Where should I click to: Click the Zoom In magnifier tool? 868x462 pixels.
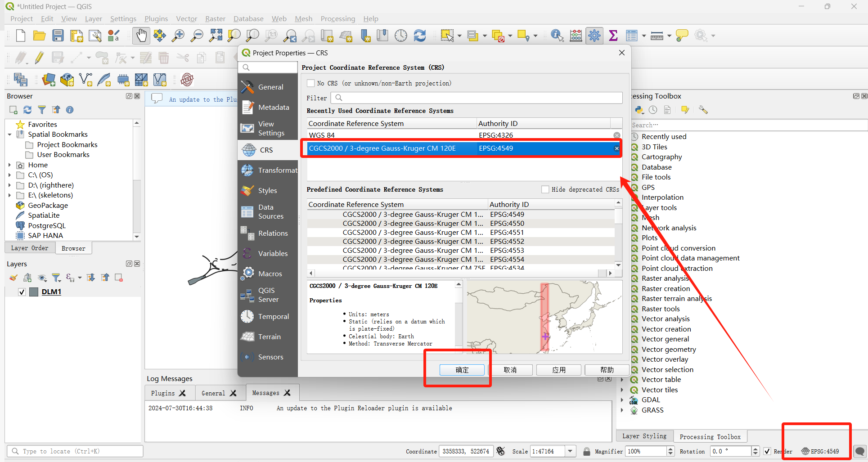[x=178, y=36]
